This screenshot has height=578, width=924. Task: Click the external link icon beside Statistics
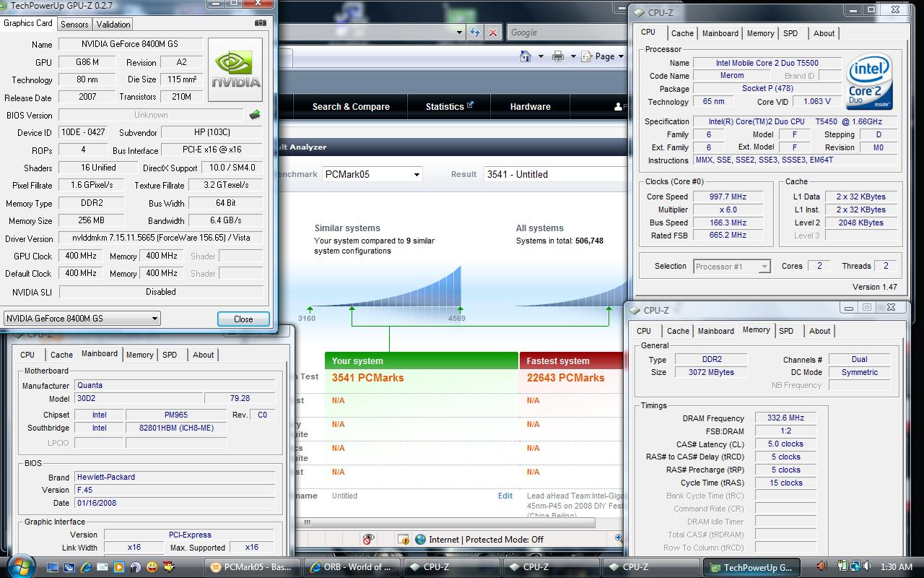(x=470, y=105)
